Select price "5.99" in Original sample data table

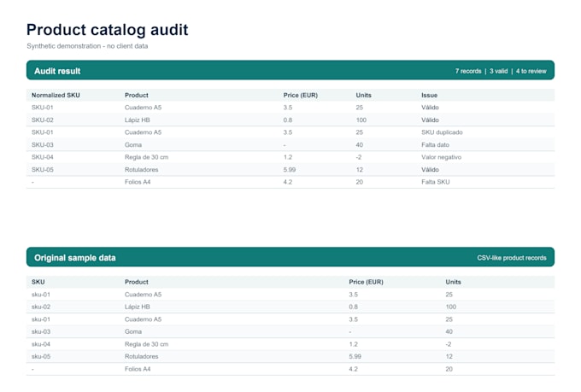355,356
